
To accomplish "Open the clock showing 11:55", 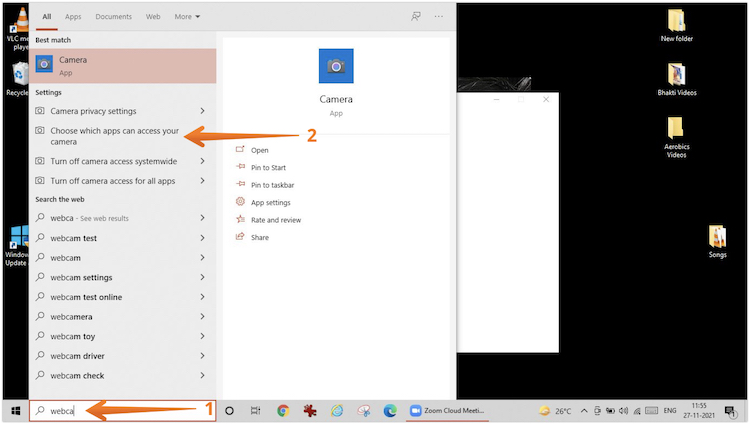I will tap(699, 411).
